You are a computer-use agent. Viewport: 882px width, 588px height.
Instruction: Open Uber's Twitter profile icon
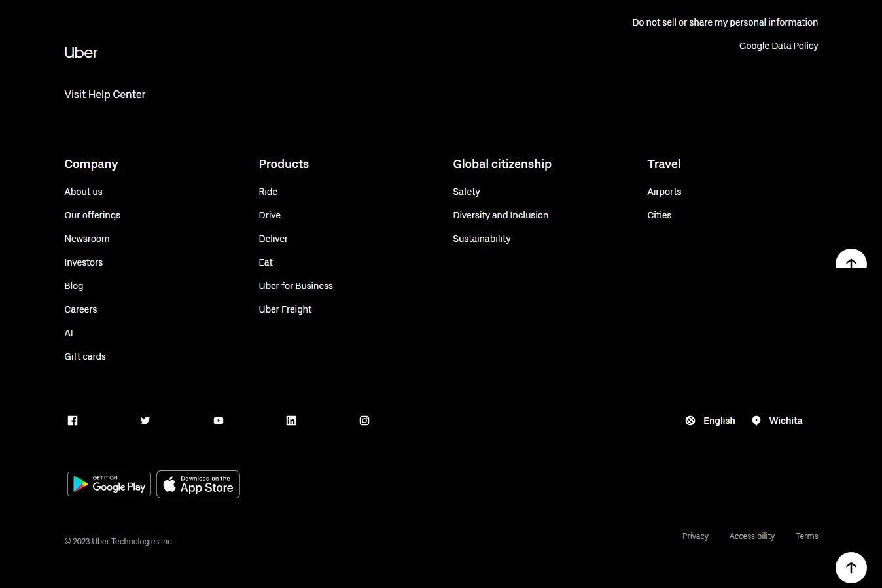pos(145,421)
